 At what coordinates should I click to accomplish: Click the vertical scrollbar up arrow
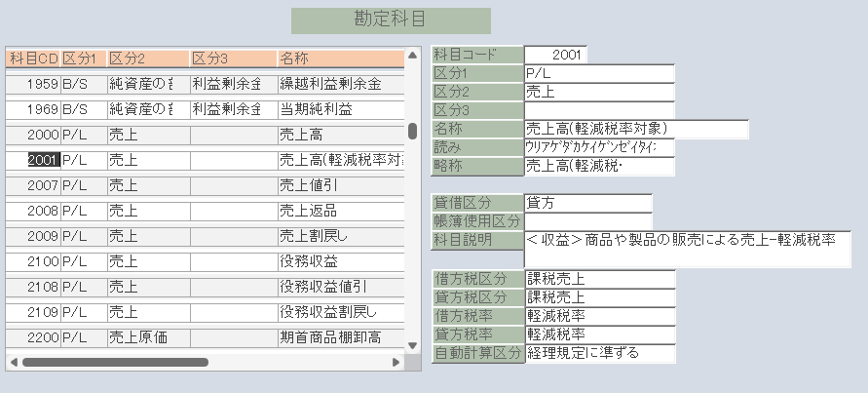point(412,55)
